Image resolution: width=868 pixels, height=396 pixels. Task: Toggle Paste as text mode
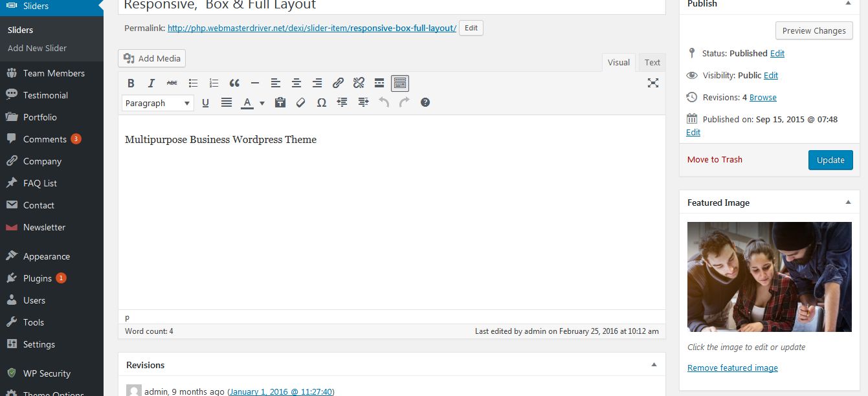pos(280,102)
